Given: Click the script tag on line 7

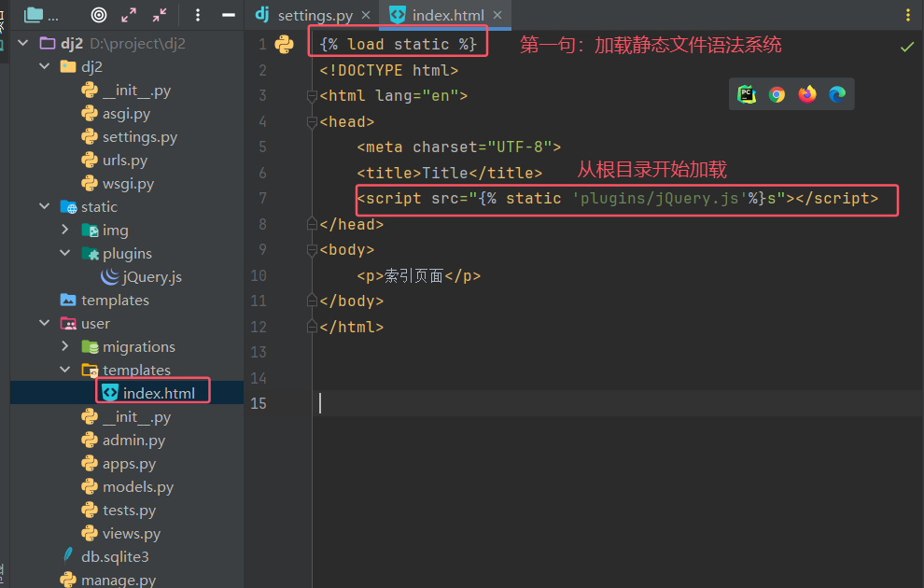Looking at the screenshot, I should click(x=618, y=199).
